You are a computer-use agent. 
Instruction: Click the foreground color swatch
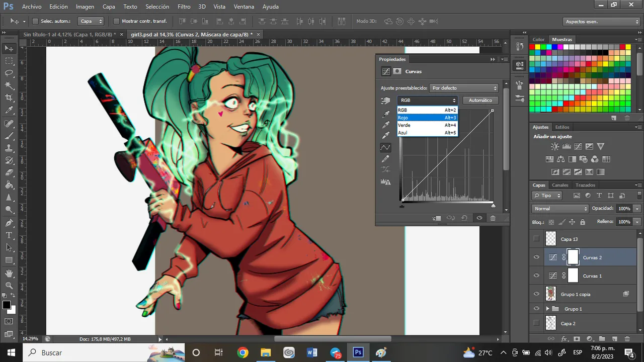tap(7, 305)
